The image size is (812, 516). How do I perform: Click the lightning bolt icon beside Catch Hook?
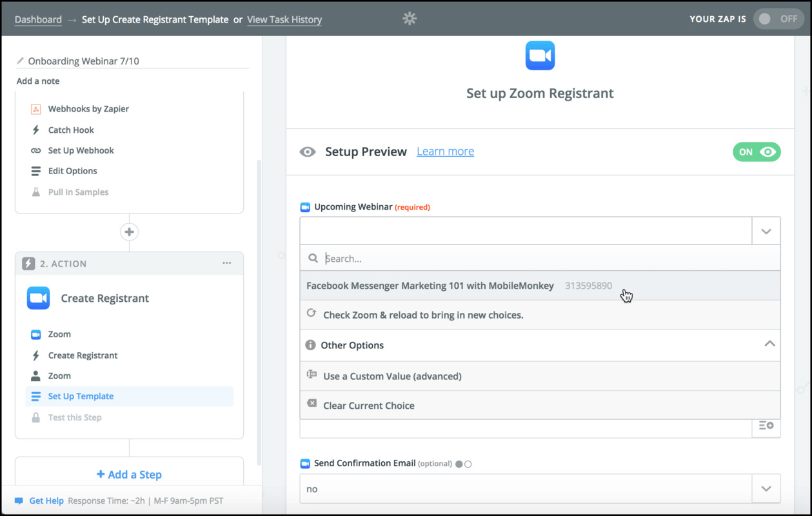coord(36,130)
